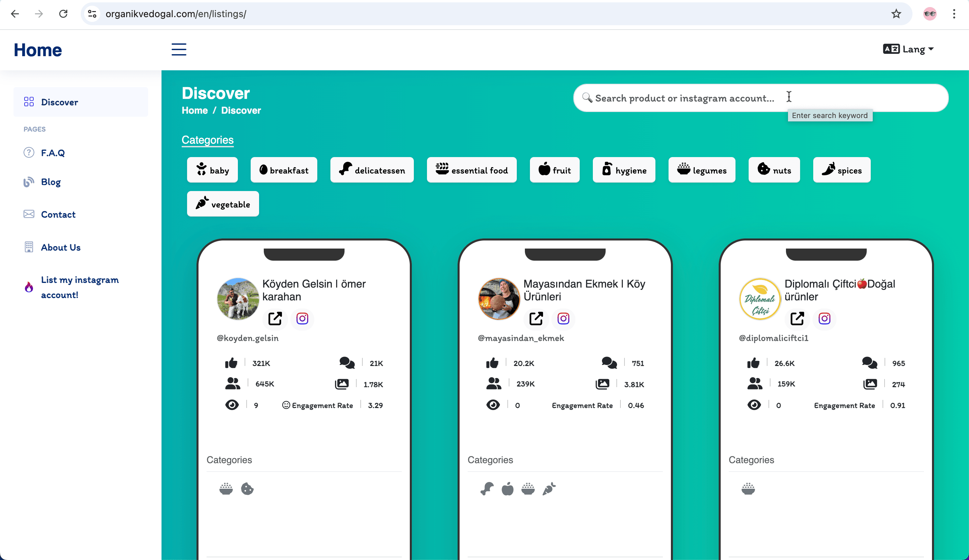Viewport: 969px width, 560px height.
Task: Click the Home logo title
Action: pyautogui.click(x=38, y=50)
